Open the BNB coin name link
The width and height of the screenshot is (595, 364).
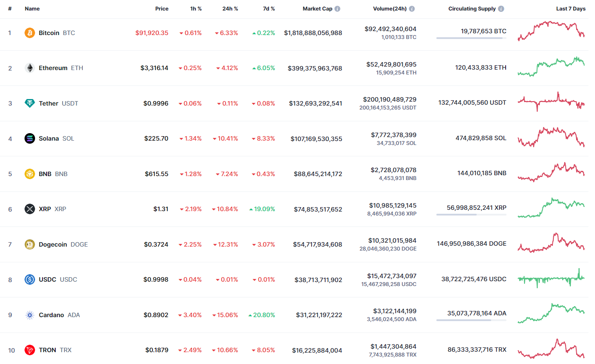click(x=45, y=174)
